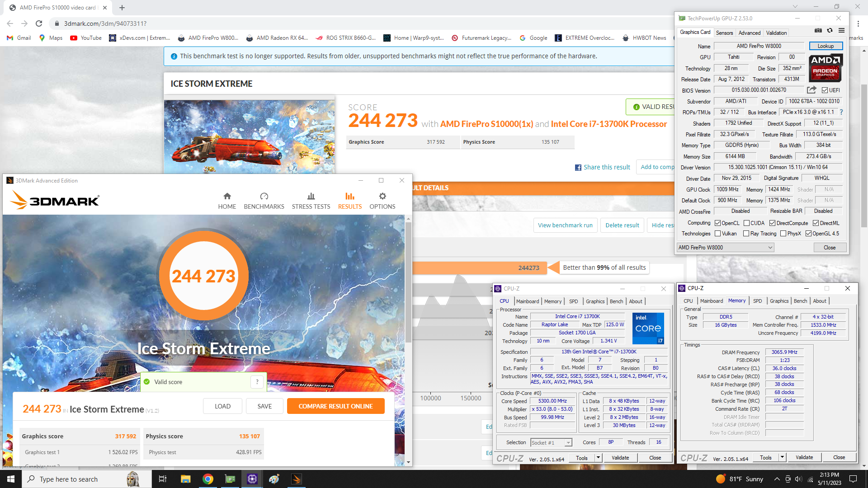Open the Paint app from the taskbar

coord(274,479)
